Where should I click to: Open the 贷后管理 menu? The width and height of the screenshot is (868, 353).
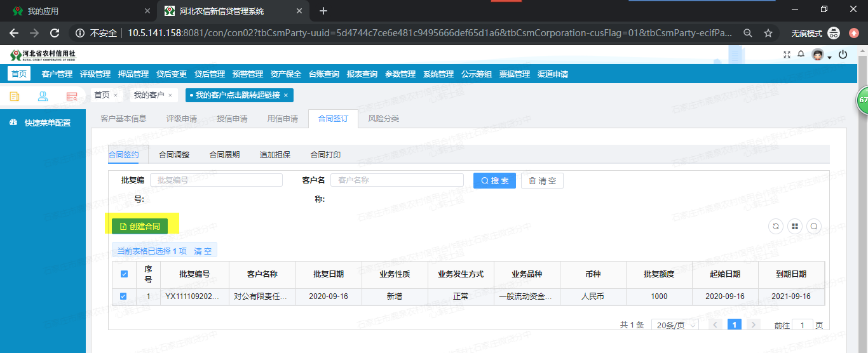[x=210, y=74]
